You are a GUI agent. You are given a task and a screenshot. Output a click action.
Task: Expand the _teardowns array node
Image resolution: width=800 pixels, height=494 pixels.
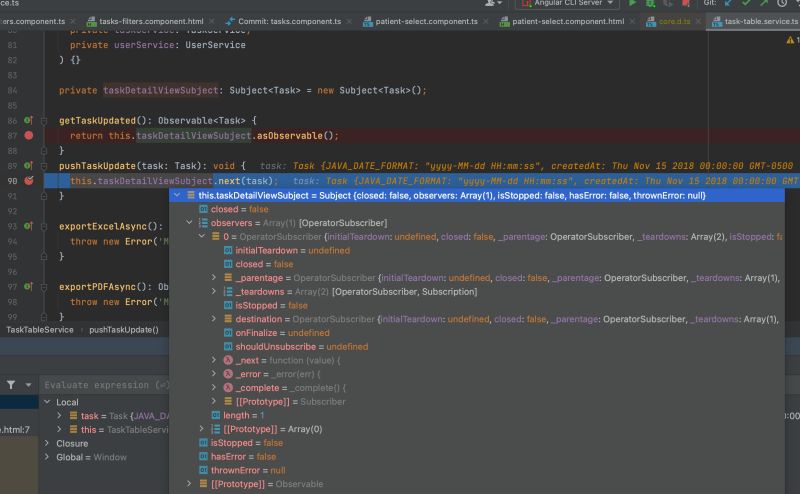214,291
